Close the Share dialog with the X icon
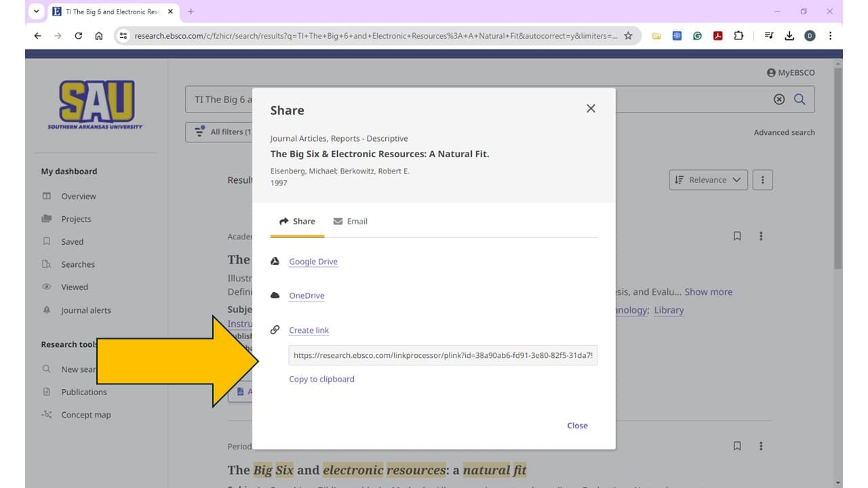Viewport: 868px width, 488px height. click(x=591, y=108)
